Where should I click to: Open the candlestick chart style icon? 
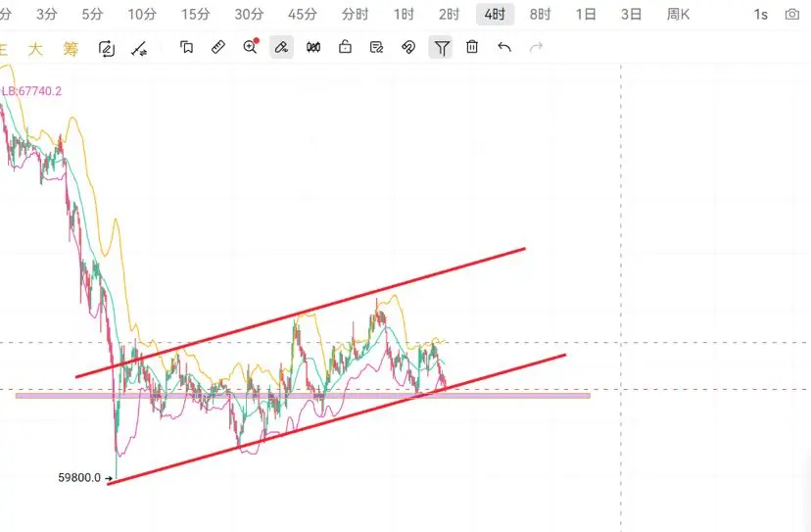pos(313,48)
